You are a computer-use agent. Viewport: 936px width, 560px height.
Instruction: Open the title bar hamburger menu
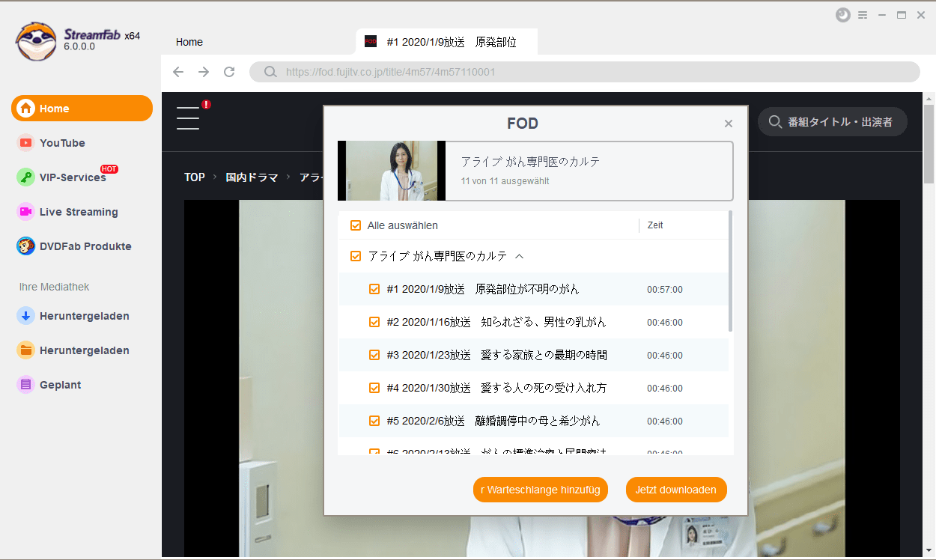click(863, 15)
